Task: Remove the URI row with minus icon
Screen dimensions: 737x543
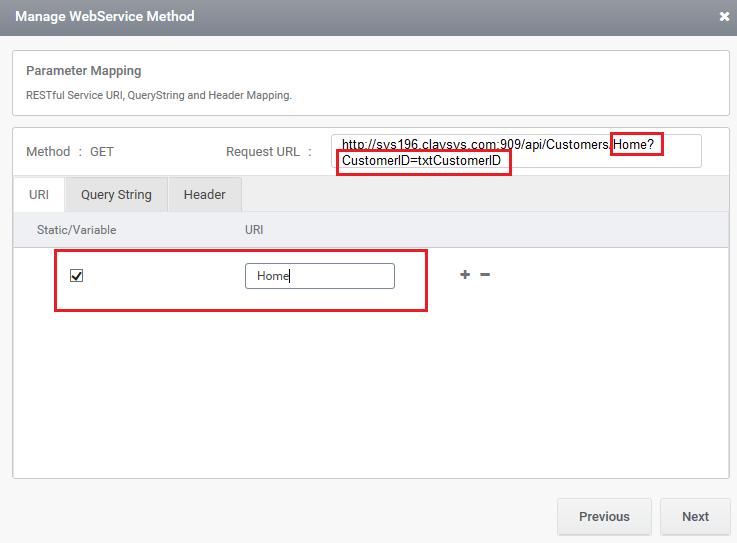Action: (485, 275)
